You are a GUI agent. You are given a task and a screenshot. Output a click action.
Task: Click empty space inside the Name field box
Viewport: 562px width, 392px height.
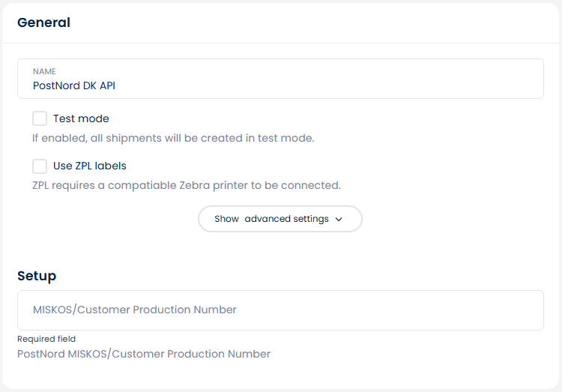322,79
